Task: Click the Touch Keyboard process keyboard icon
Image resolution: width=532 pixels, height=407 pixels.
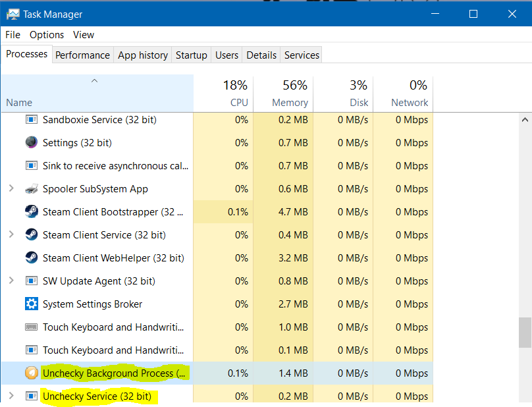Action: coord(32,327)
